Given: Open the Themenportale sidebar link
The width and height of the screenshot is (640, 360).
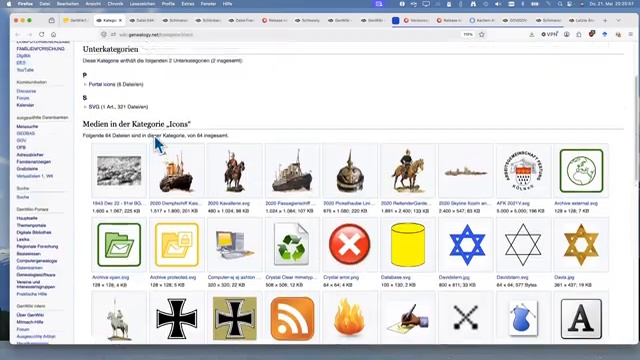Looking at the screenshot, I should (x=31, y=225).
